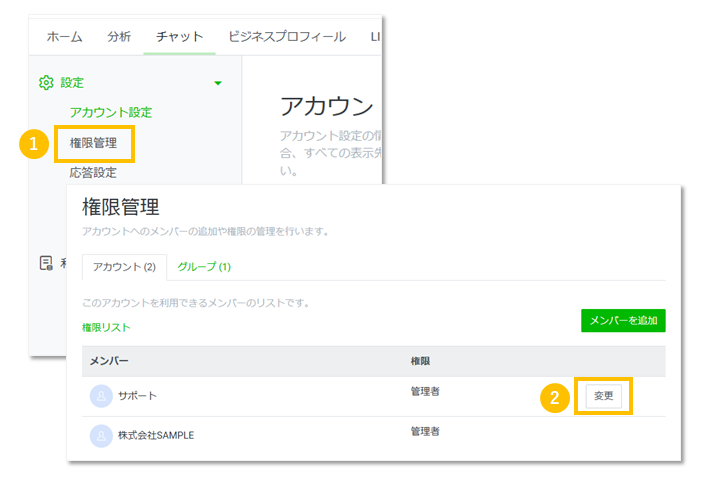Switch to the グループ (1) tab
This screenshot has height=481, width=714.
pyautogui.click(x=204, y=267)
